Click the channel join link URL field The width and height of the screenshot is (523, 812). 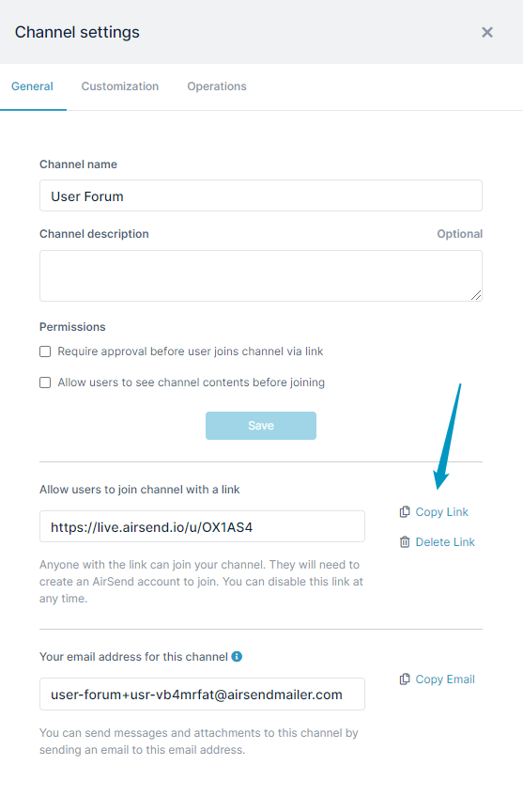point(202,526)
